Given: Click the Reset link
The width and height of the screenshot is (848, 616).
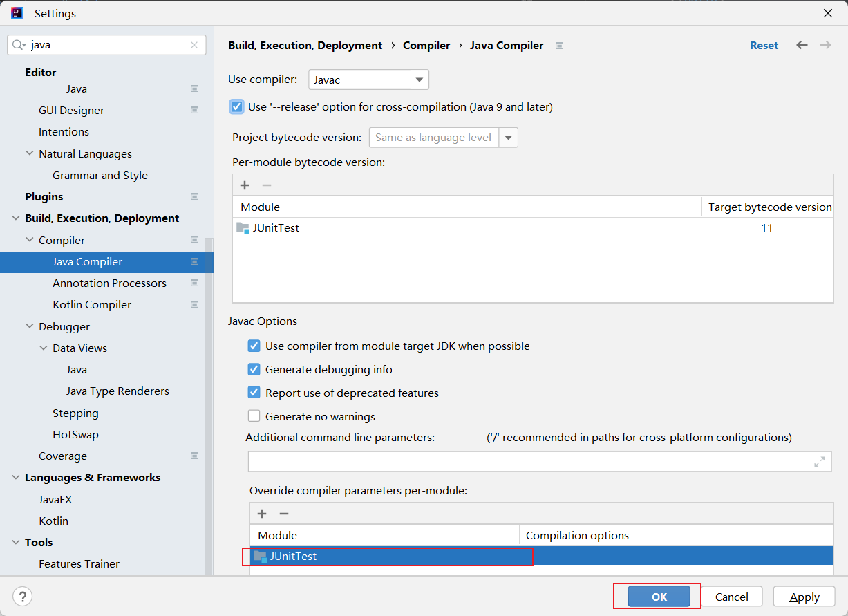Looking at the screenshot, I should [764, 45].
